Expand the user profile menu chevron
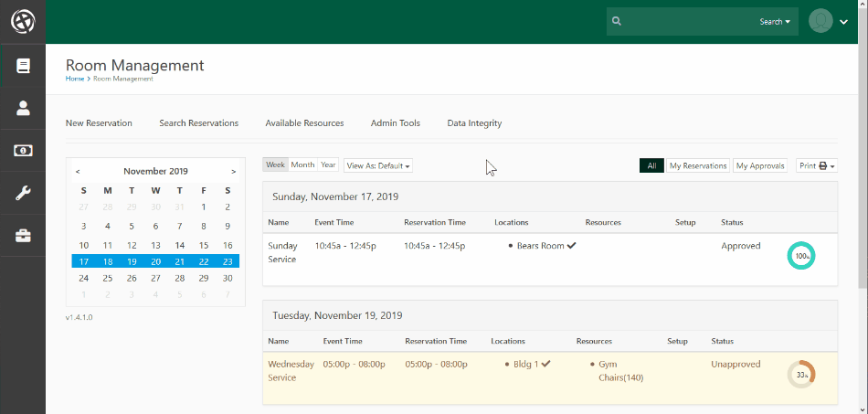This screenshot has height=414, width=868. point(843,22)
